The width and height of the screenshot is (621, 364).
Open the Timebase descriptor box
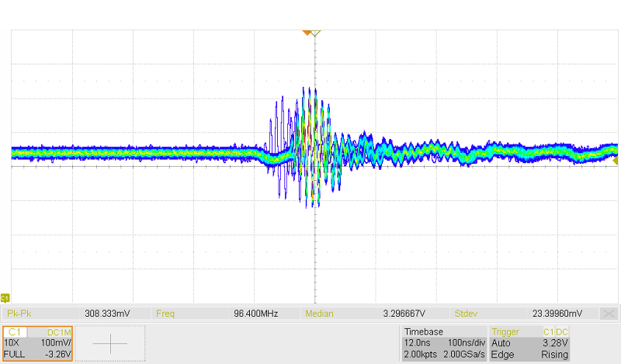click(442, 343)
